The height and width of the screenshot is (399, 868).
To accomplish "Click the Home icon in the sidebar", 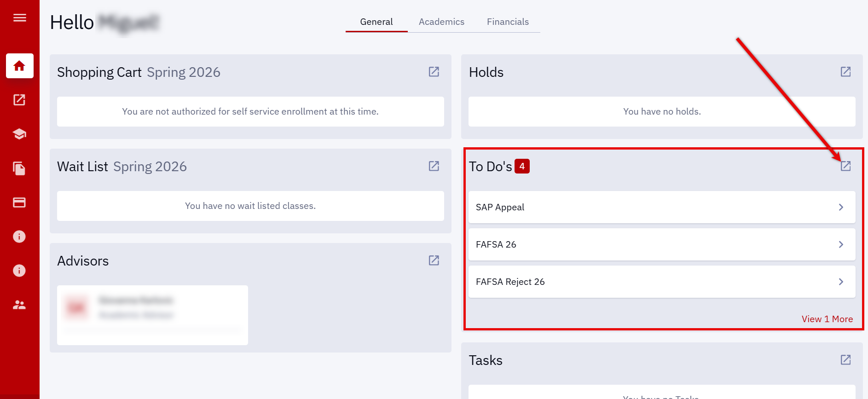I will coord(19,66).
